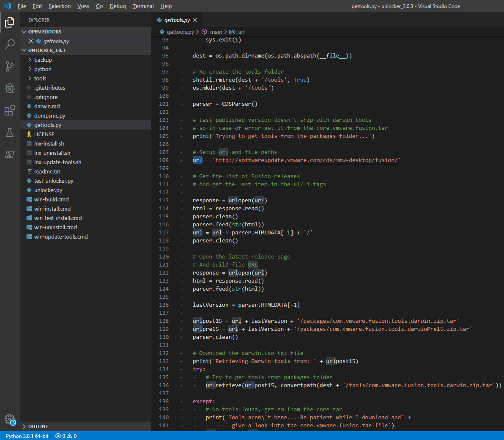This screenshot has width=504, height=440.
Task: Click the VS Code logo icon
Action: click(x=7, y=6)
